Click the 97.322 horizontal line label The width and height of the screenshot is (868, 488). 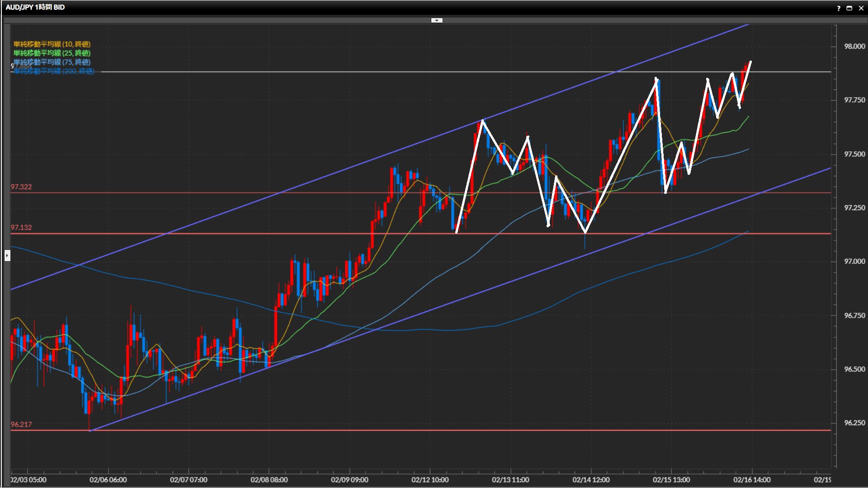pos(21,187)
